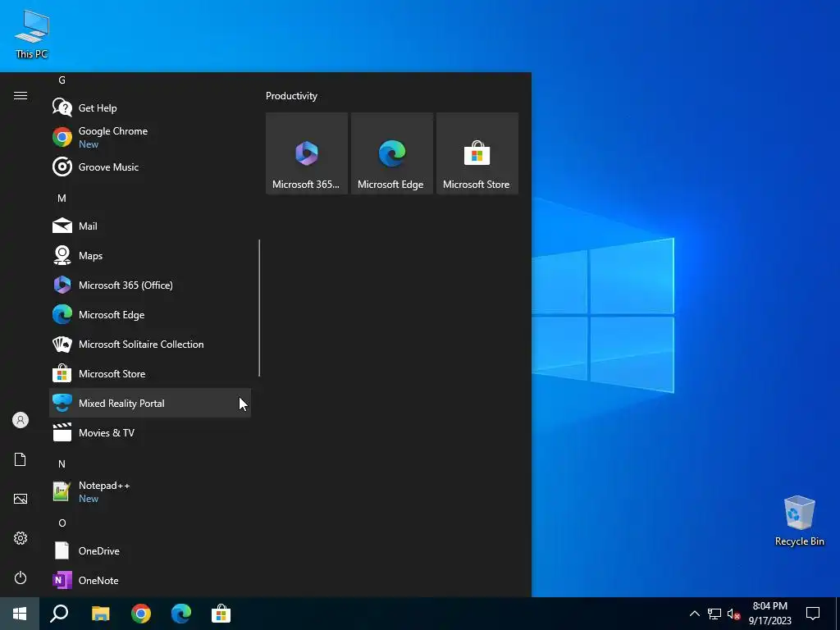The width and height of the screenshot is (840, 630).
Task: Launch Mixed Reality Portal
Action: (150, 403)
